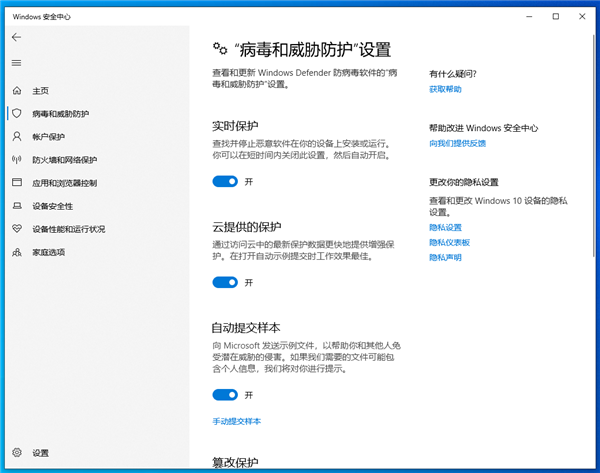The width and height of the screenshot is (600, 473).
Task: Click the 应用和浏览器控制 window icon
Action: click(17, 182)
